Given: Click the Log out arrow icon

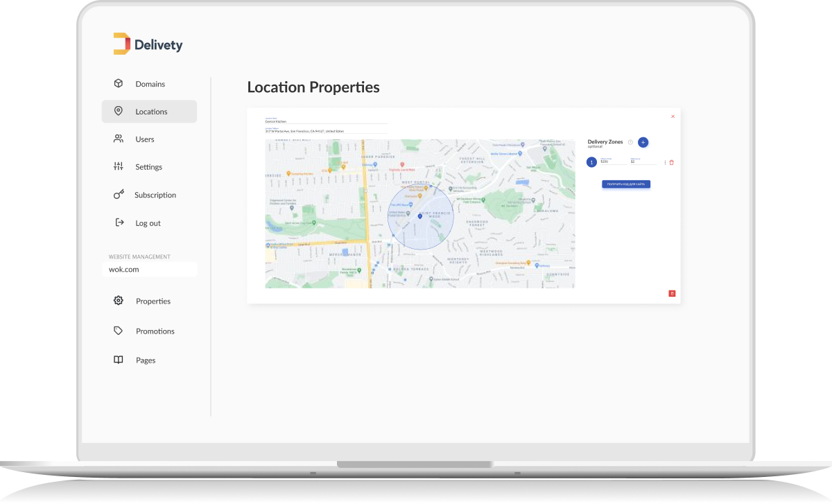Looking at the screenshot, I should pyautogui.click(x=119, y=223).
